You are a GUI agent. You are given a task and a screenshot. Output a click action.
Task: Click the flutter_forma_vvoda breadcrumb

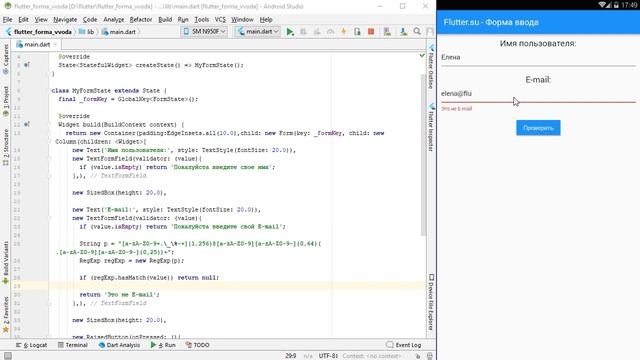(x=39, y=31)
